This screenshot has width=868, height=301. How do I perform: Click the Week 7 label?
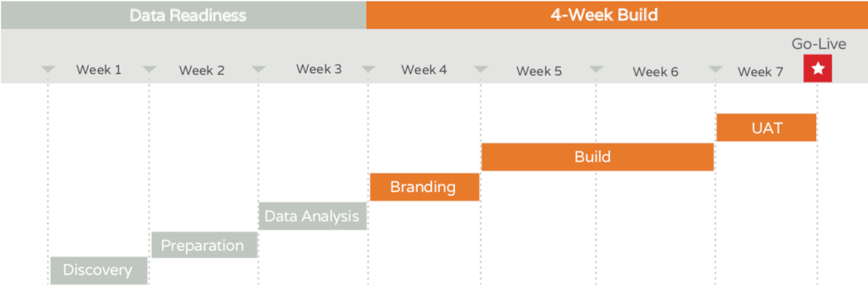(760, 71)
